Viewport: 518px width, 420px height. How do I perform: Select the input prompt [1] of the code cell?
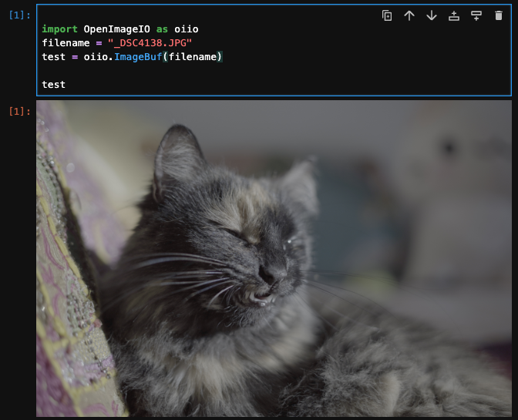(x=19, y=15)
